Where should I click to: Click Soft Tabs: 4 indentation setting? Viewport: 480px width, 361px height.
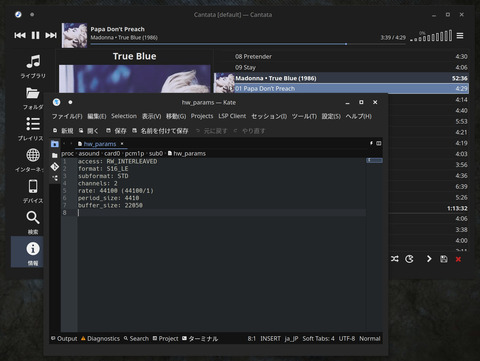pyautogui.click(x=318, y=339)
